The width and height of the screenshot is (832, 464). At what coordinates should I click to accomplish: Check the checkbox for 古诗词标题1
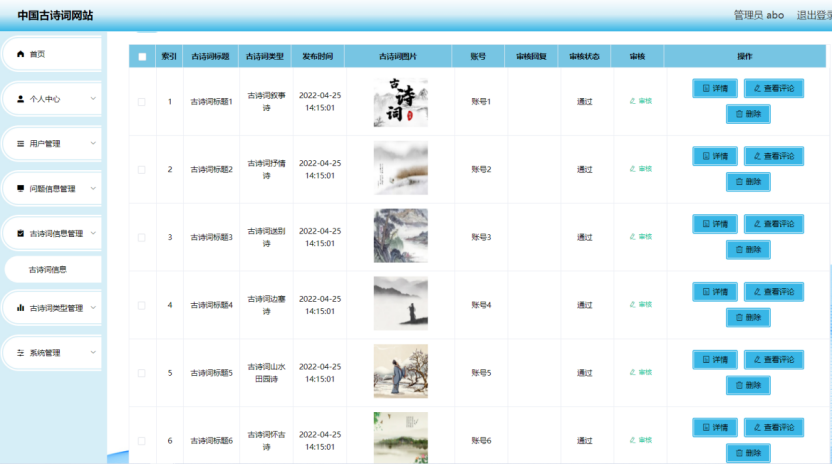[142, 101]
